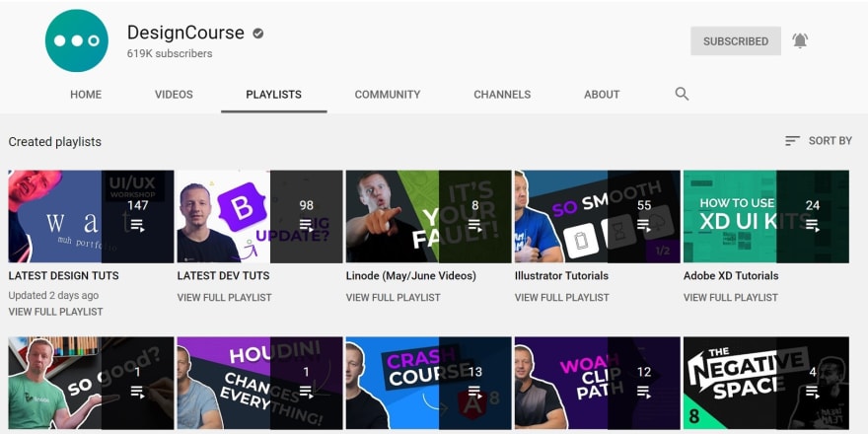View full playlist under LATEST DEV TUTS
868x434 pixels.
[x=224, y=297]
